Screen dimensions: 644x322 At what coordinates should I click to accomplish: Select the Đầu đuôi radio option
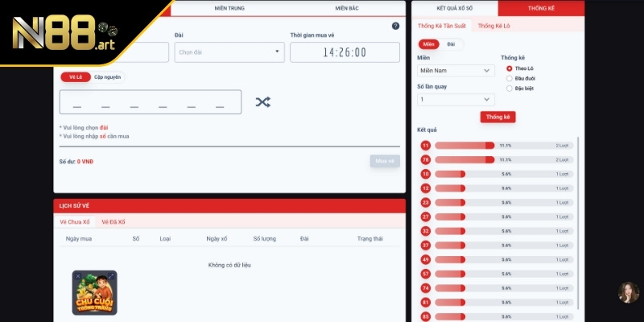(510, 78)
